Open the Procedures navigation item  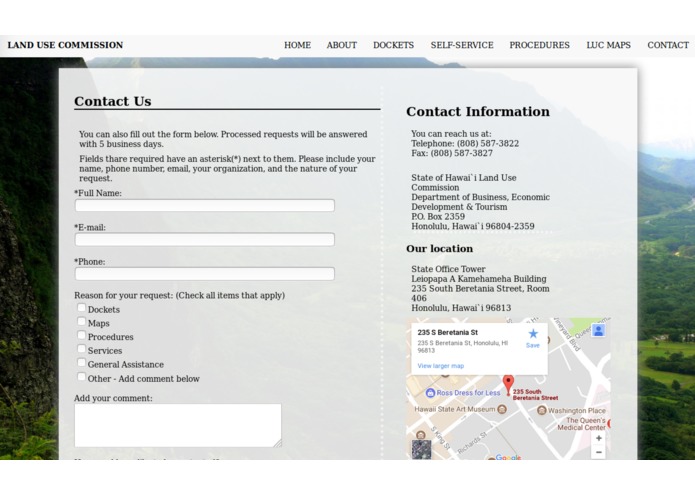tap(539, 45)
